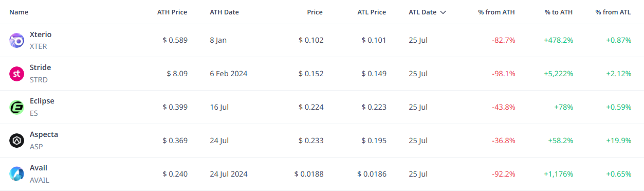Open the Stride coin name link
This screenshot has width=644, height=191.
[x=40, y=67]
